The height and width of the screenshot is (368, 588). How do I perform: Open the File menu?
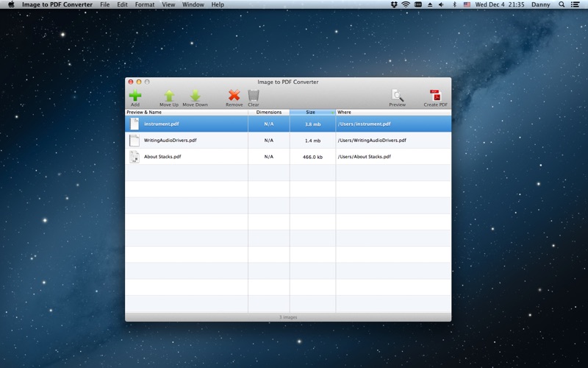[104, 4]
